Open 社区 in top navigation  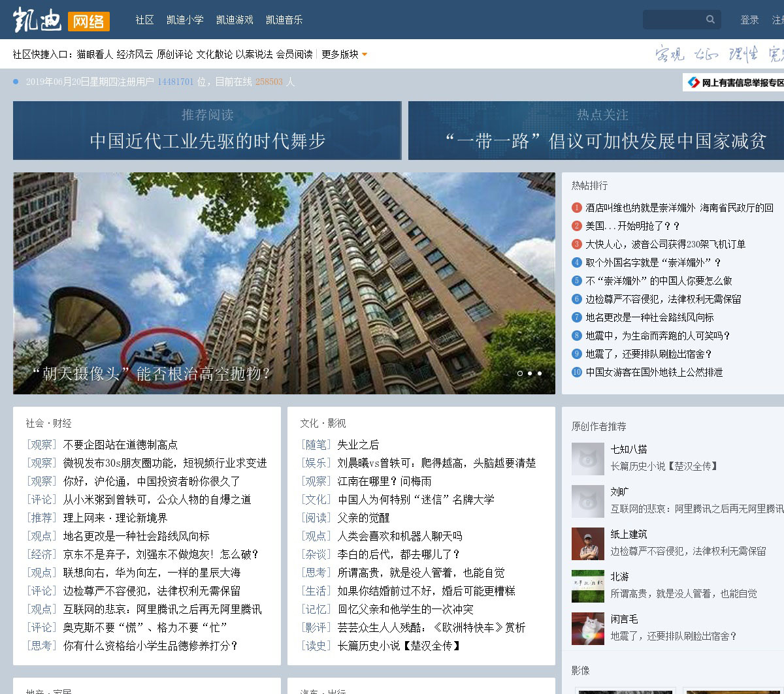(144, 20)
